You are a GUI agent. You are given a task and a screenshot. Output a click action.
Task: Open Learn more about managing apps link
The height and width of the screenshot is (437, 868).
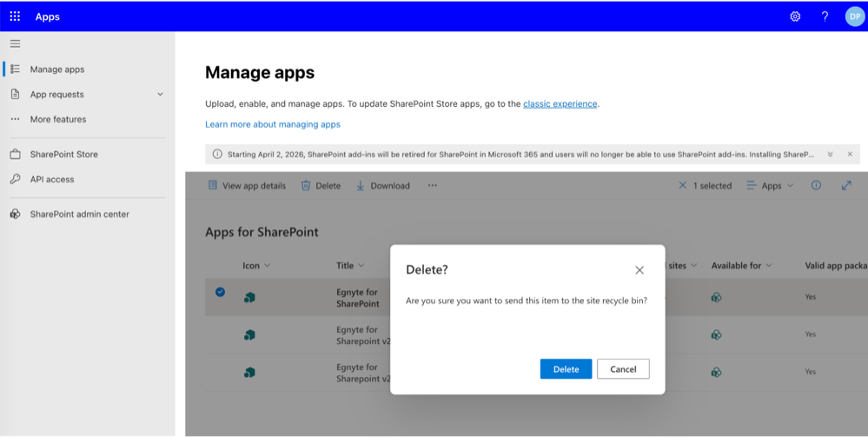tap(273, 124)
